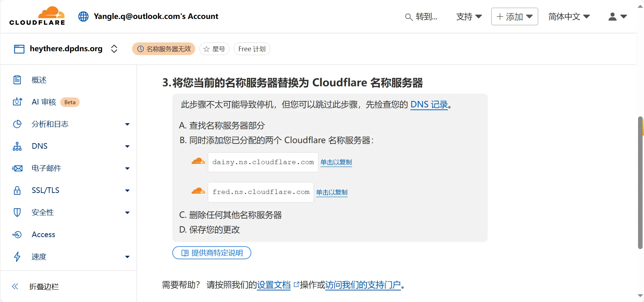Open the domain switcher next to heythere.dpdns.org
This screenshot has height=302, width=644.
click(x=114, y=49)
